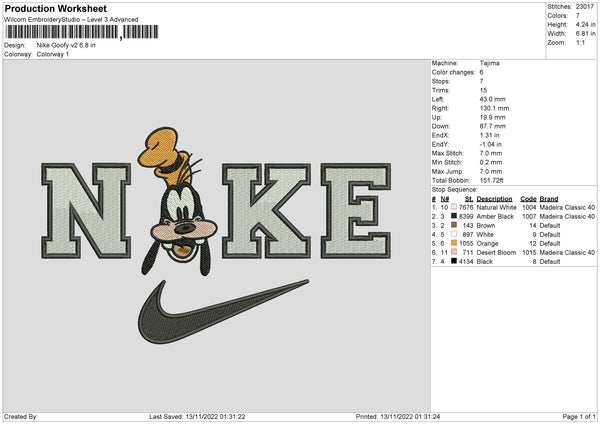Click the Color changes value 6
This screenshot has width=600, height=424.
pos(481,72)
